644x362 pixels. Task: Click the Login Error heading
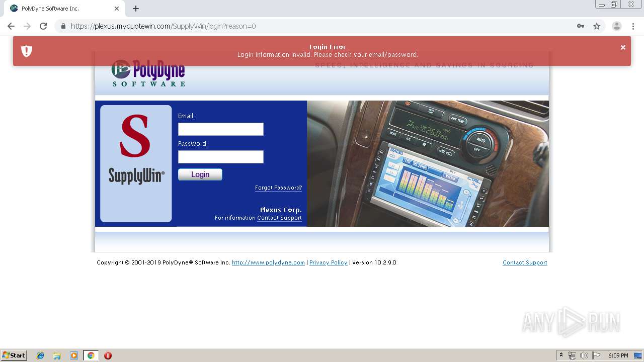point(328,47)
